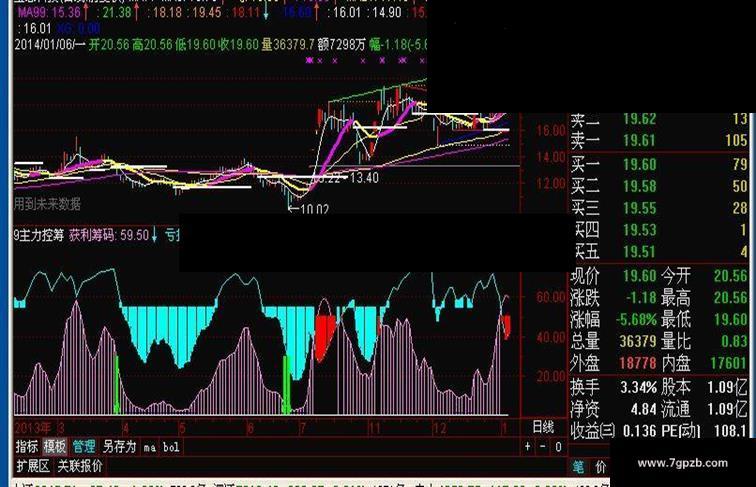Click the 获利筹码: 59.50 reading
756x487 pixels.
(109, 235)
